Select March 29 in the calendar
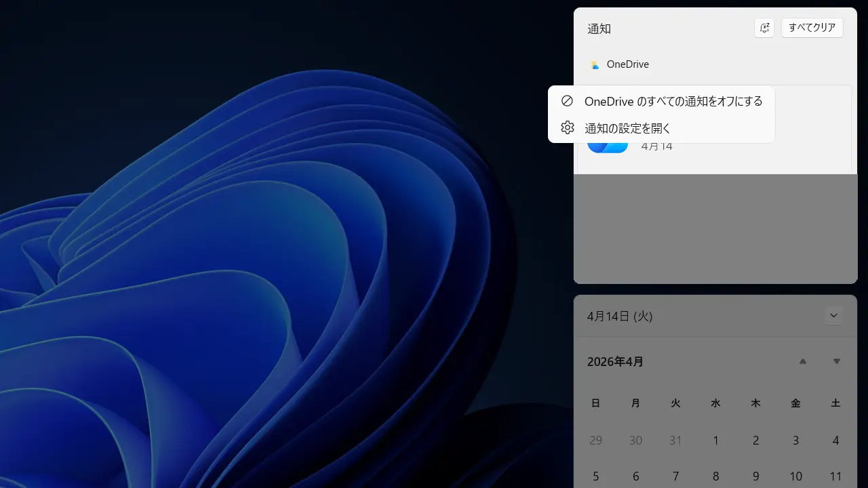Viewport: 868px width, 488px height. [595, 441]
